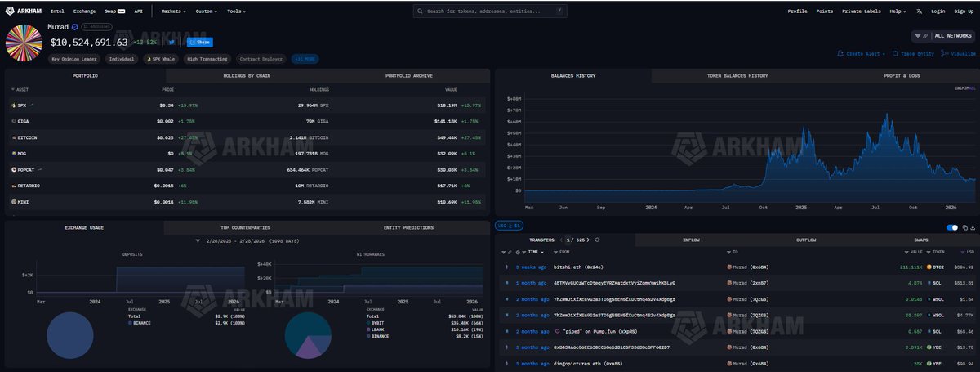Select the ALL chart range
Screen dimensions: 980x372
pyautogui.click(x=972, y=87)
